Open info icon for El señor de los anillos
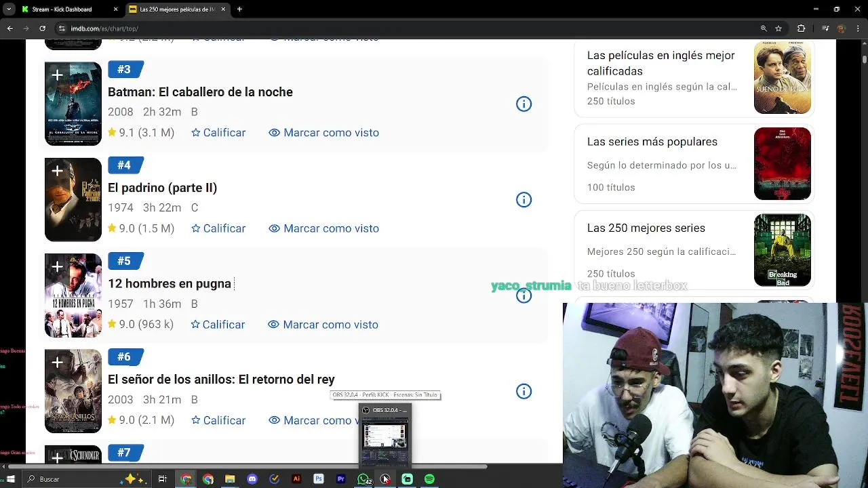 tap(524, 391)
